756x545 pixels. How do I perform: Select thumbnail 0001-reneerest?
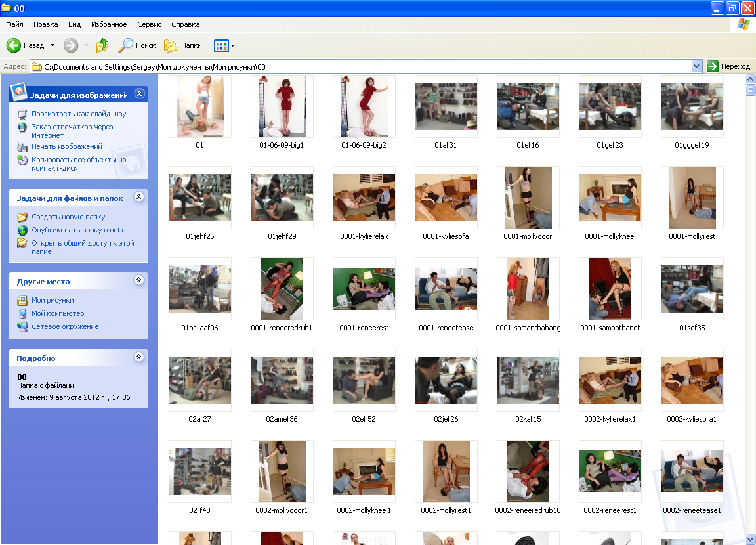tap(364, 289)
